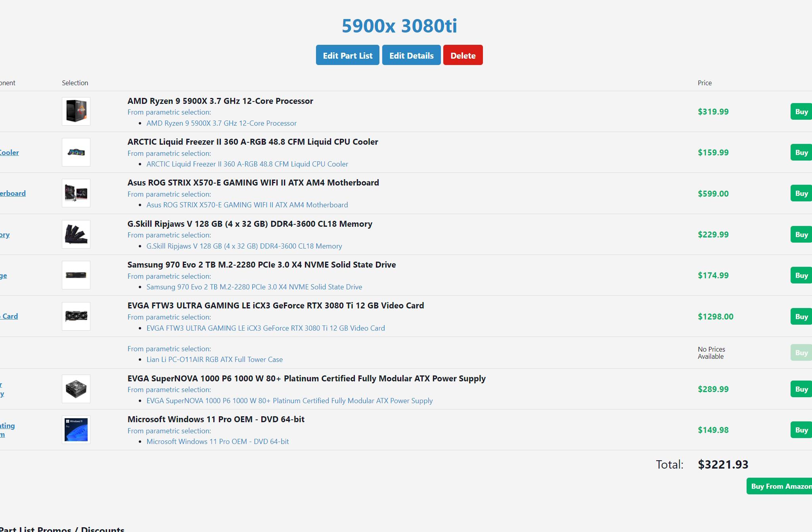This screenshot has height=532, width=812.
Task: Click the $229.99 memory price
Action: pyautogui.click(x=713, y=235)
